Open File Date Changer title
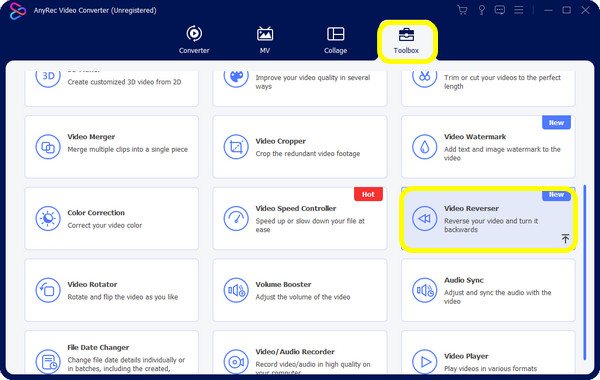Viewport: 600px width, 380px height. tap(98, 347)
